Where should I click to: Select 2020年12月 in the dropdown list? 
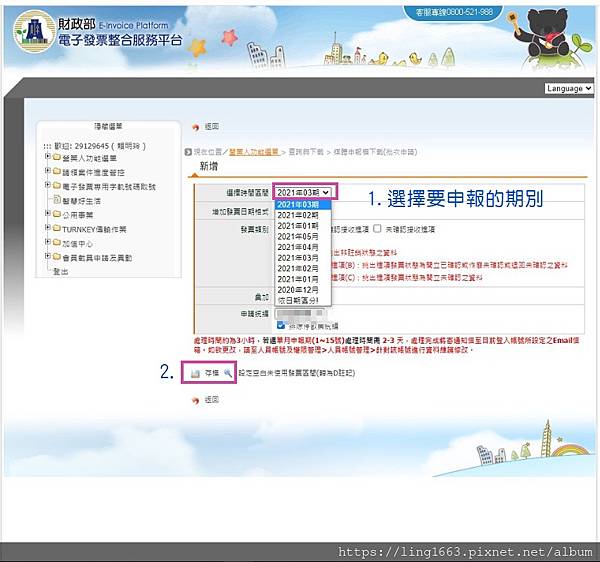[303, 290]
